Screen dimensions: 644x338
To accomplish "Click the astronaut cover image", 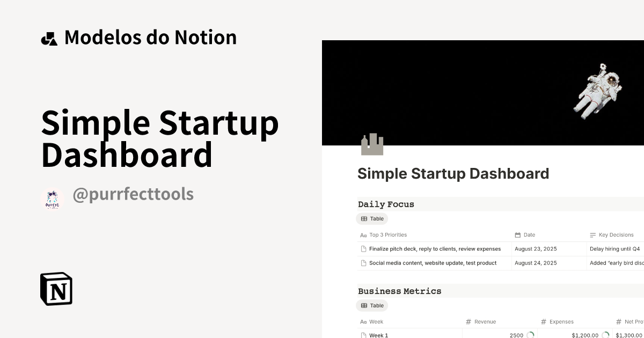I will tap(596, 91).
